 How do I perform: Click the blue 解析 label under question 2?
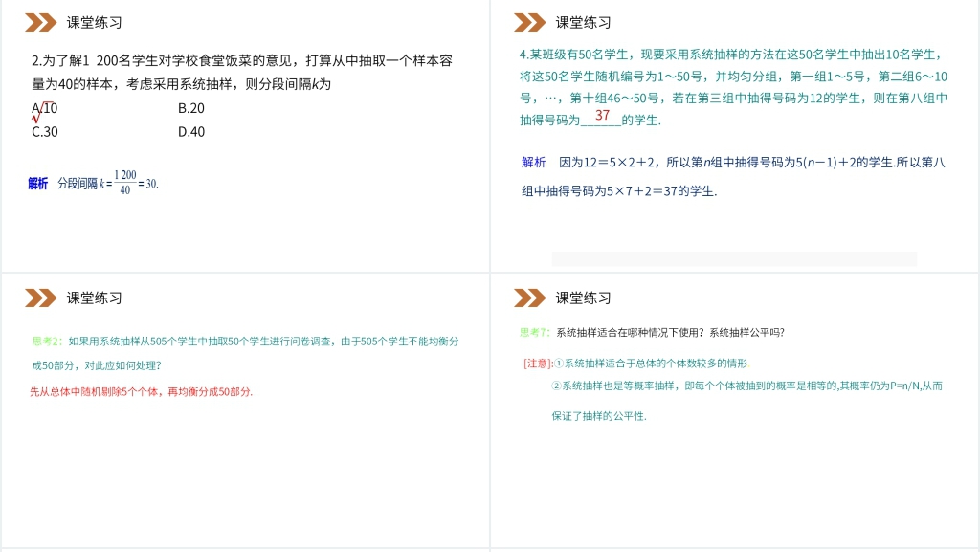(x=38, y=183)
